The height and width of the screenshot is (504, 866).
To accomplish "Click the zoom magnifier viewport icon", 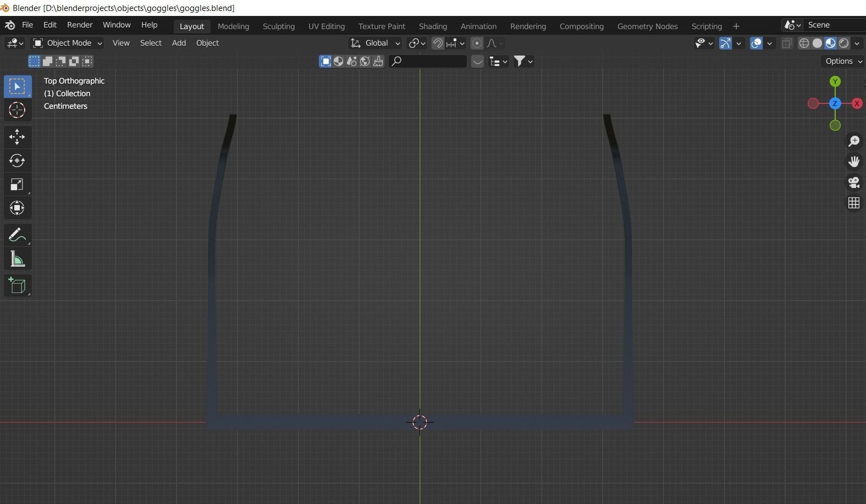I will click(x=854, y=141).
